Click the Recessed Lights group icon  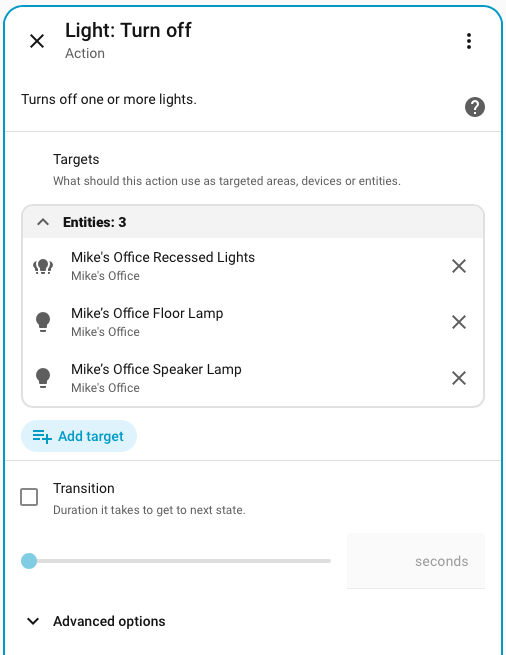(43, 266)
